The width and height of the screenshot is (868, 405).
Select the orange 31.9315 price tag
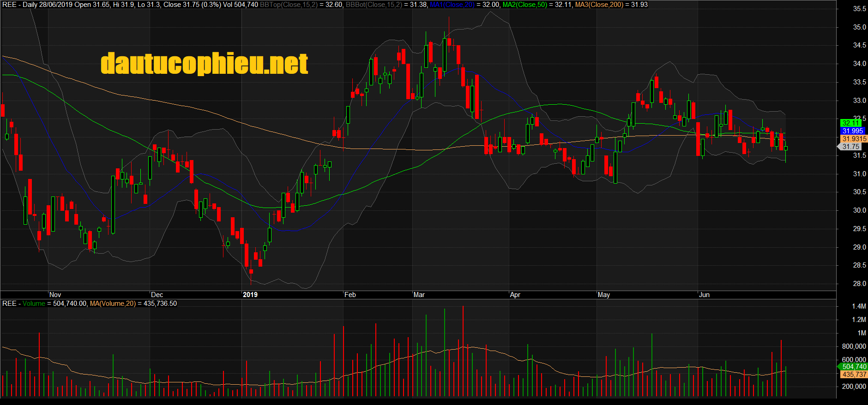tap(854, 139)
